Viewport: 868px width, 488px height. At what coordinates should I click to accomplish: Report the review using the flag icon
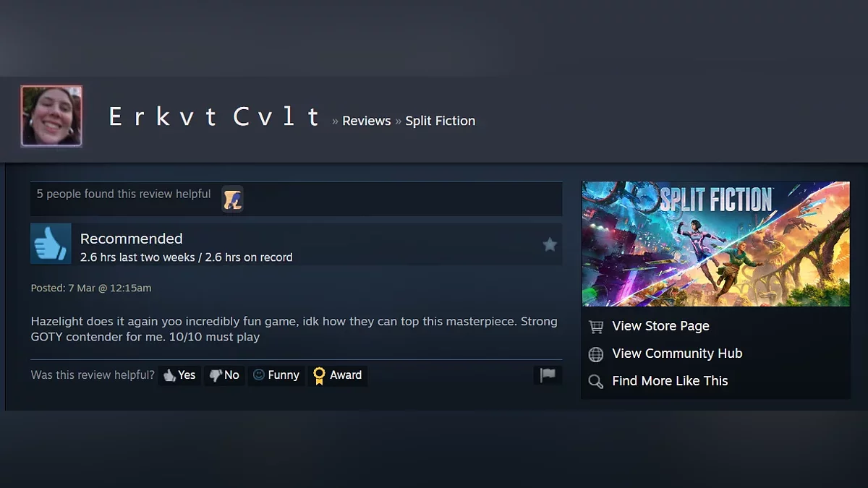548,374
